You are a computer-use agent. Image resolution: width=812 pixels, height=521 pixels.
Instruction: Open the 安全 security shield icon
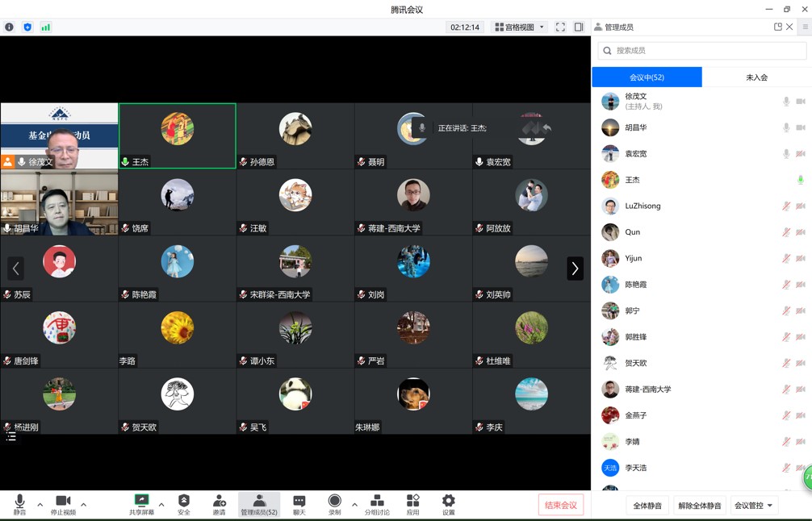click(x=183, y=504)
